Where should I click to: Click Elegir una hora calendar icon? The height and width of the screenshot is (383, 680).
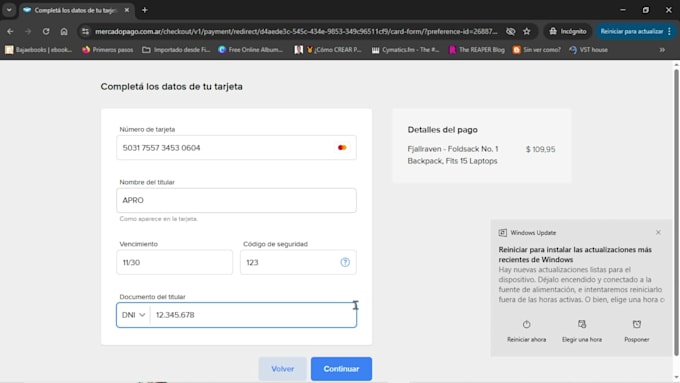coord(582,324)
